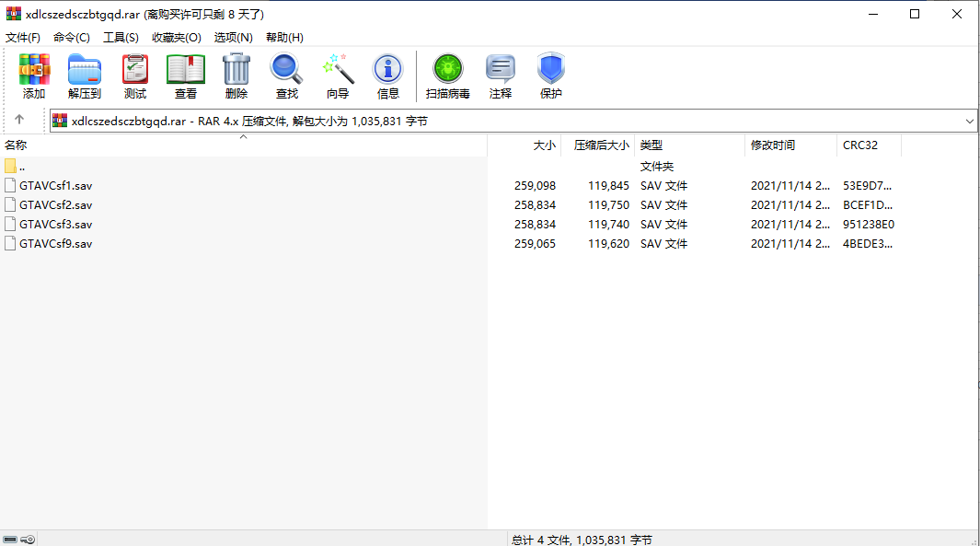Click the disk drive icon in status bar
The width and height of the screenshot is (980, 546).
point(10,540)
